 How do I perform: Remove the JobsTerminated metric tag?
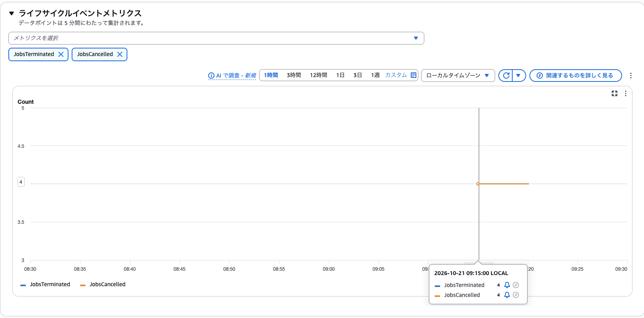click(x=61, y=54)
